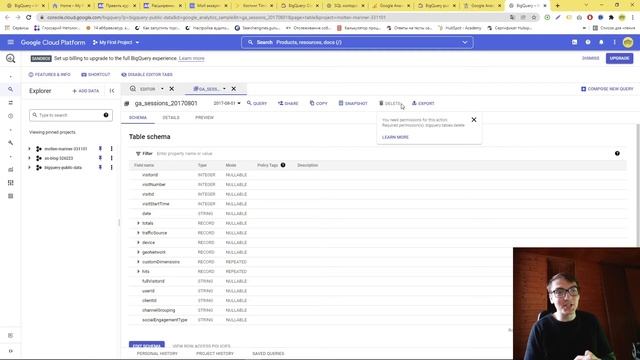
Task: Expand the bigquery-public-data project tree
Action: (29, 167)
